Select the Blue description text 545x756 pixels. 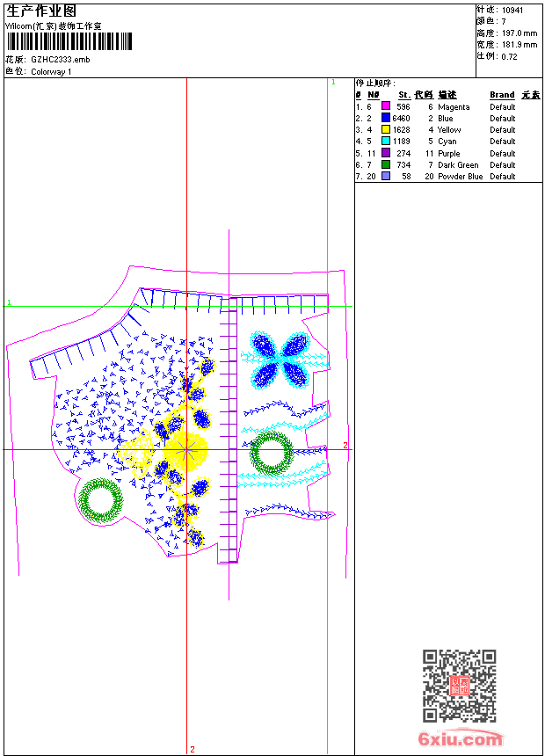click(x=446, y=119)
